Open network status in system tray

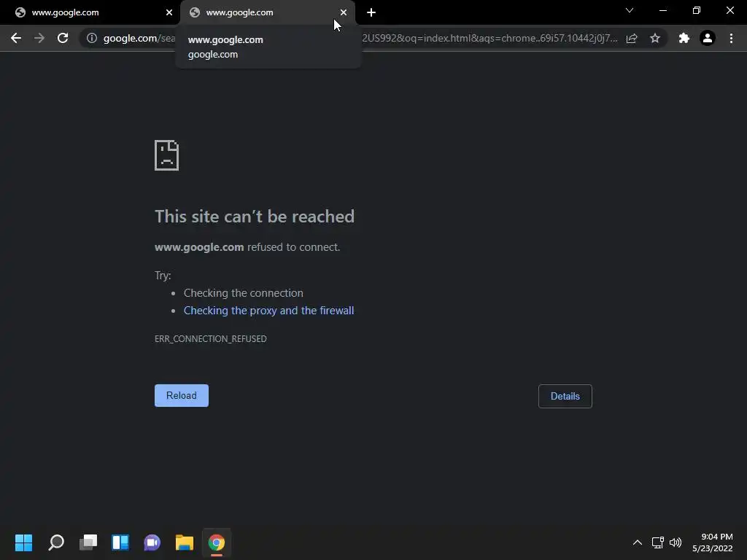[x=658, y=542]
